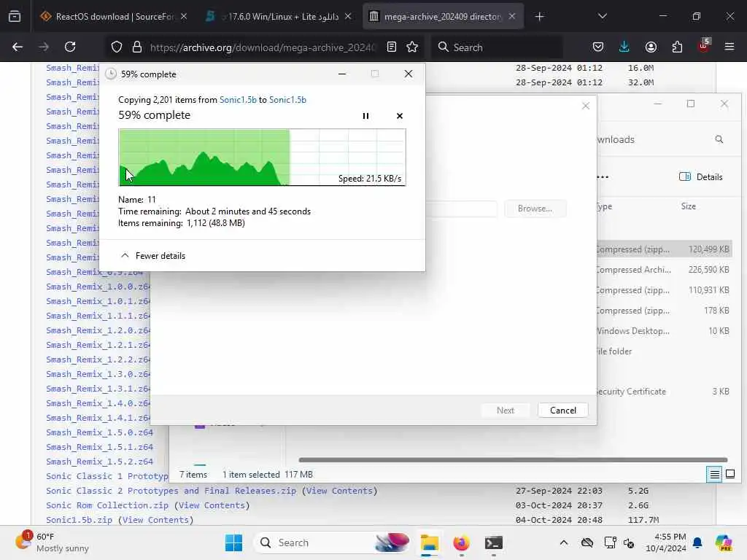Screen dimensions: 747x560
Task: Open Sonic1.5b.zip download link
Action: pos(79,520)
